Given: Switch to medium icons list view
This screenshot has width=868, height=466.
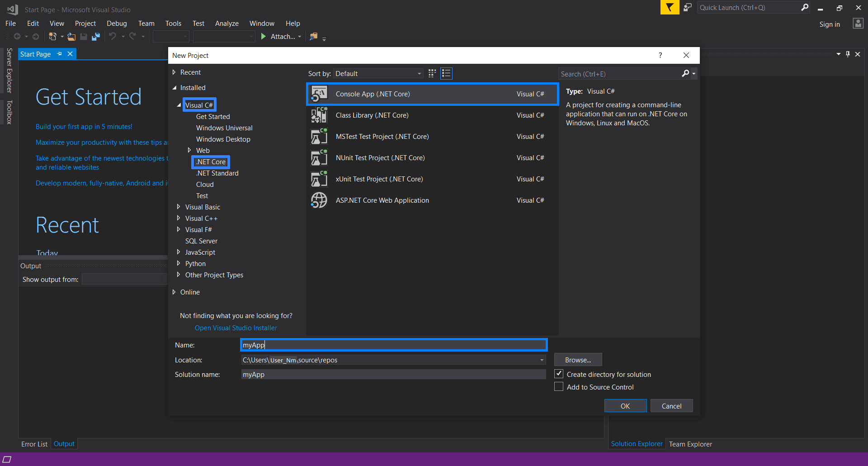Looking at the screenshot, I should click(x=446, y=73).
